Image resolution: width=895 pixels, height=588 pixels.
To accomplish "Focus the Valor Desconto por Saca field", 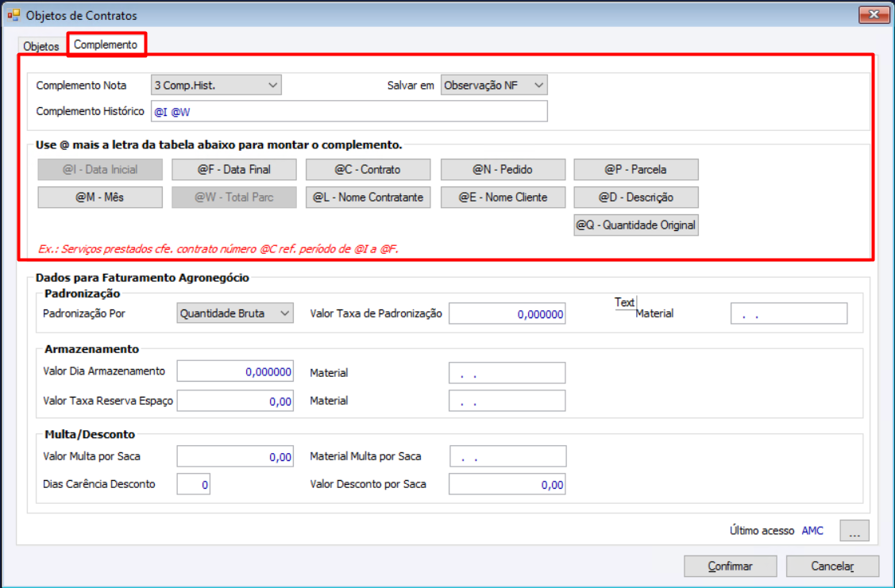I will pyautogui.click(x=507, y=484).
